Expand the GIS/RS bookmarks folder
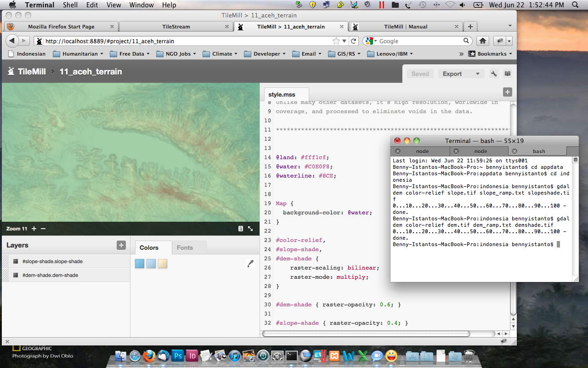The image size is (588, 368). (x=345, y=54)
